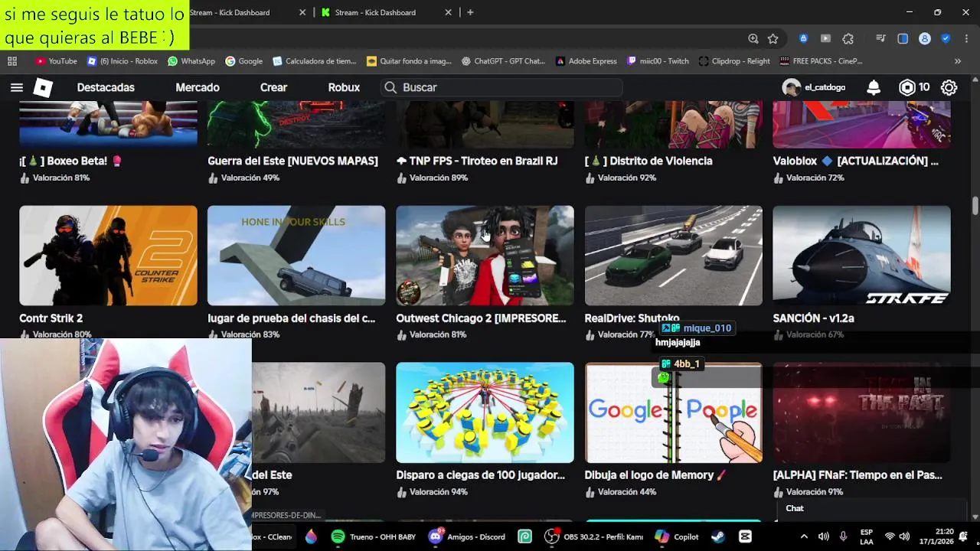Open the YouTube bookmark

point(57,61)
